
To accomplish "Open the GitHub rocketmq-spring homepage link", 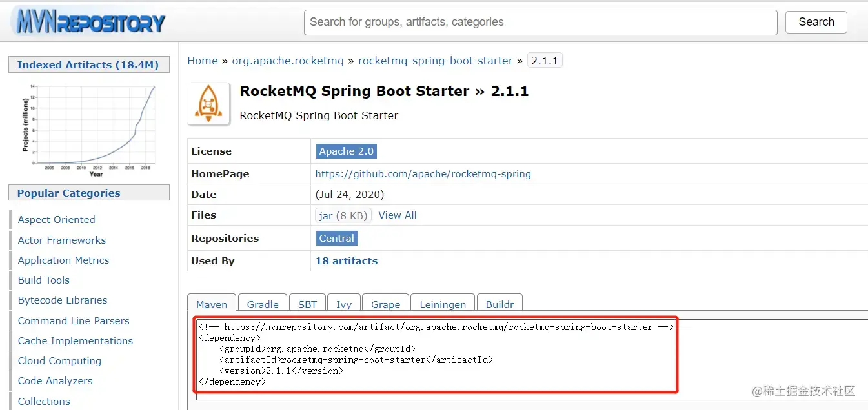I will click(423, 173).
